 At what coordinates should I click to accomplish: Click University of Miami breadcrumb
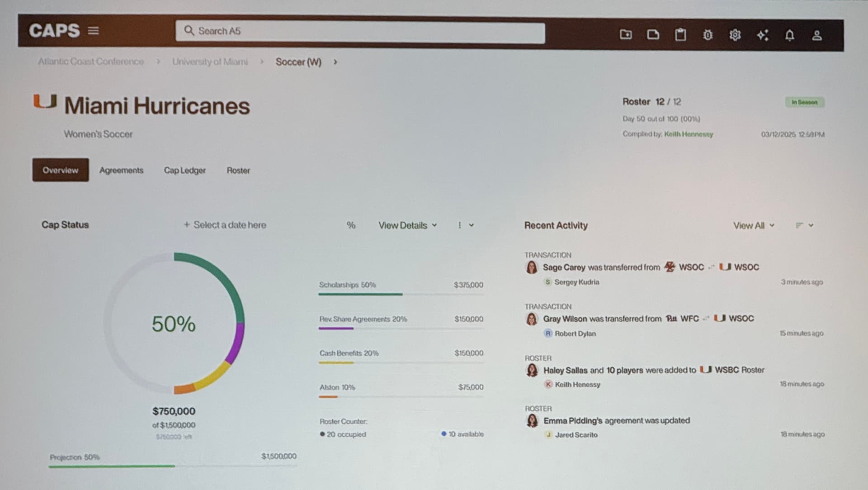(210, 62)
